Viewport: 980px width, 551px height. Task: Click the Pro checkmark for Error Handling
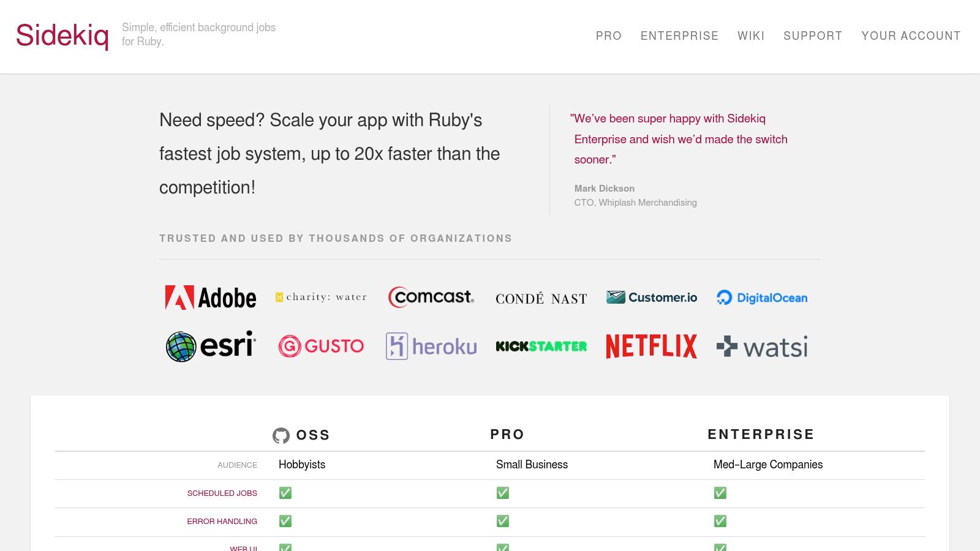[503, 521]
